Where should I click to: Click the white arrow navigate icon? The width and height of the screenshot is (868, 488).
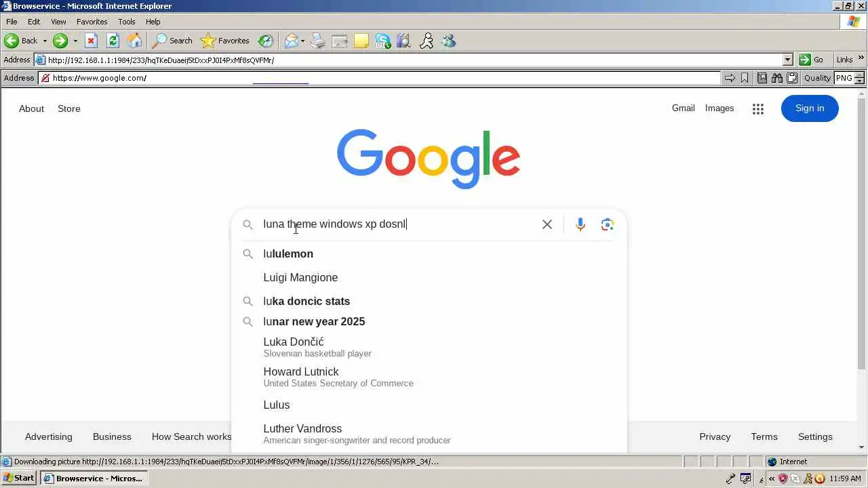coord(730,78)
